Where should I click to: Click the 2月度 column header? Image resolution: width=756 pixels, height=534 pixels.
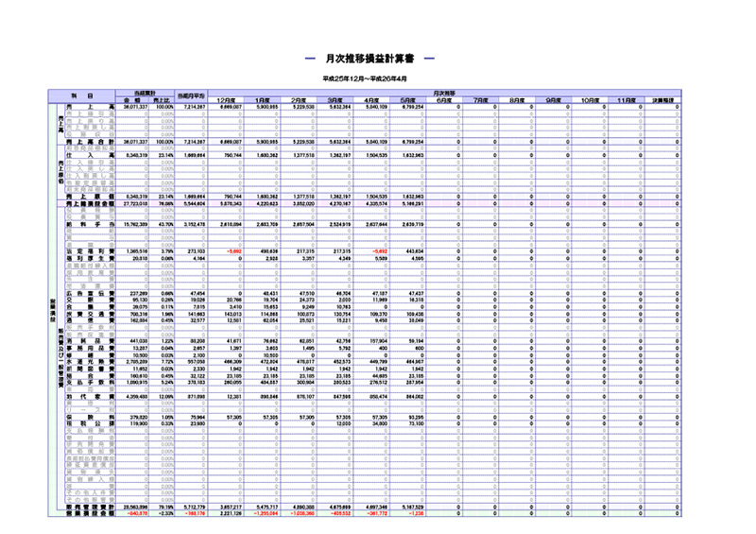[x=299, y=100]
